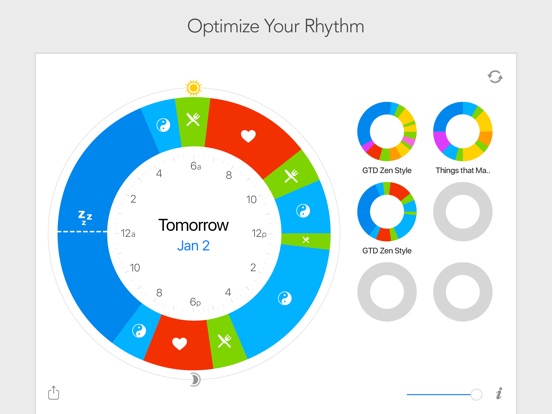Select the dinner fork-and-knife segment near 6p

(x=224, y=340)
